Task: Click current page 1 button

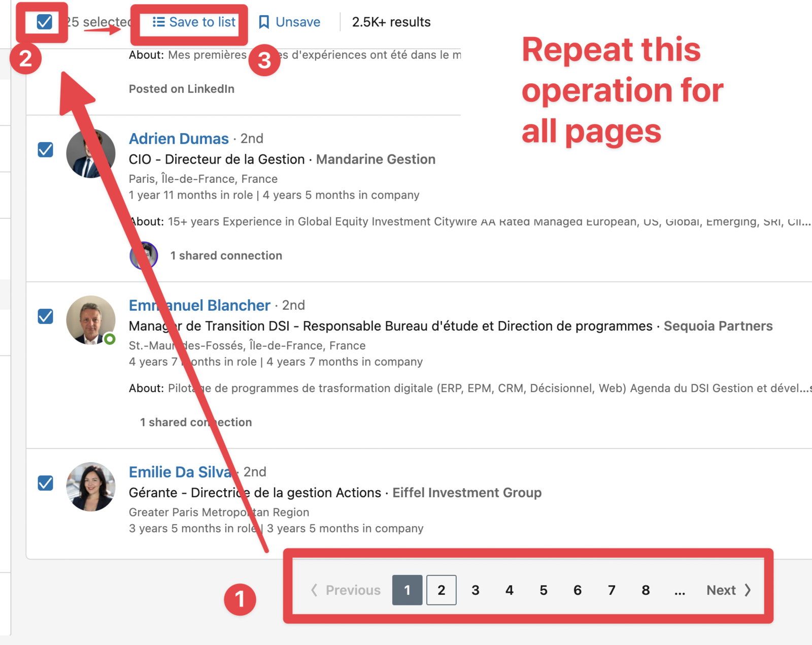Action: [x=408, y=590]
